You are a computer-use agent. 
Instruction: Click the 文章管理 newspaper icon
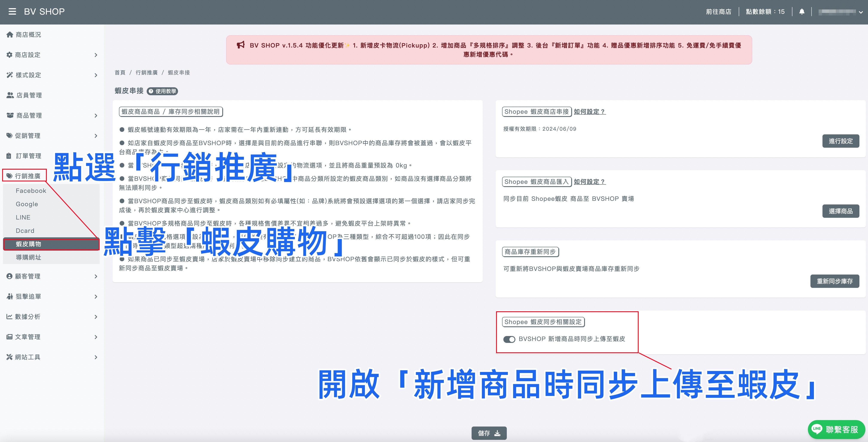point(9,337)
